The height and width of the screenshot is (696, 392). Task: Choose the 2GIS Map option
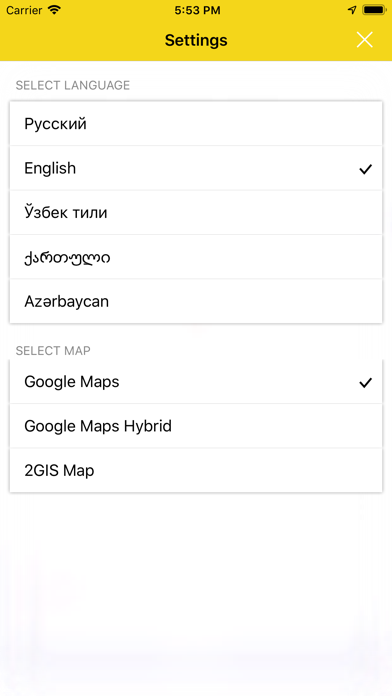196,470
